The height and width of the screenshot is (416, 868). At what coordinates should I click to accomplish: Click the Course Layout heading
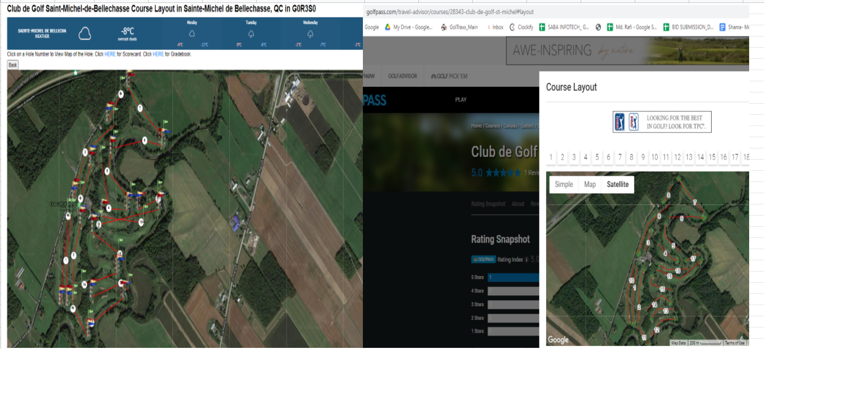(x=571, y=87)
